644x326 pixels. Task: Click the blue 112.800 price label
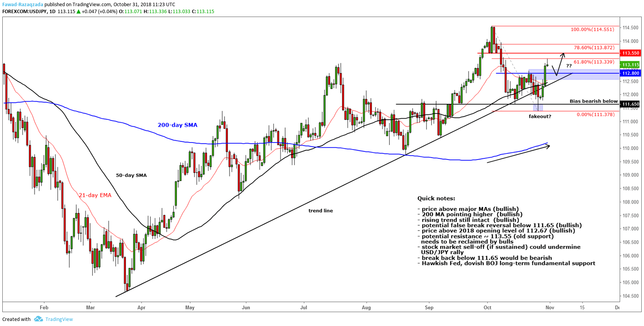click(630, 73)
